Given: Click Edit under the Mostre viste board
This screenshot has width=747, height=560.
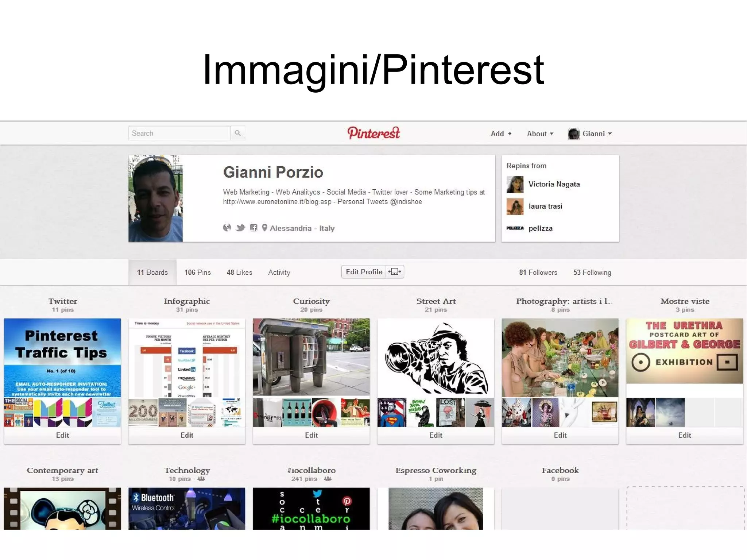Looking at the screenshot, I should pyautogui.click(x=685, y=435).
